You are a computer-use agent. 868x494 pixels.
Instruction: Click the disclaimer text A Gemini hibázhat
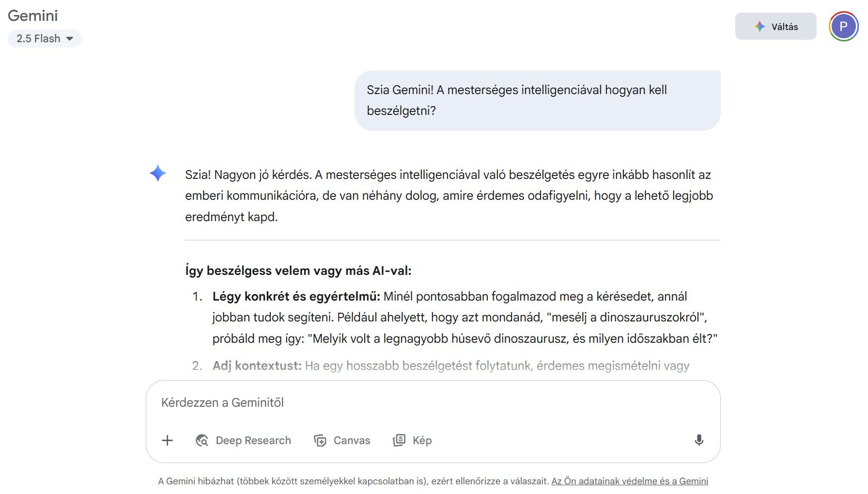[354, 481]
